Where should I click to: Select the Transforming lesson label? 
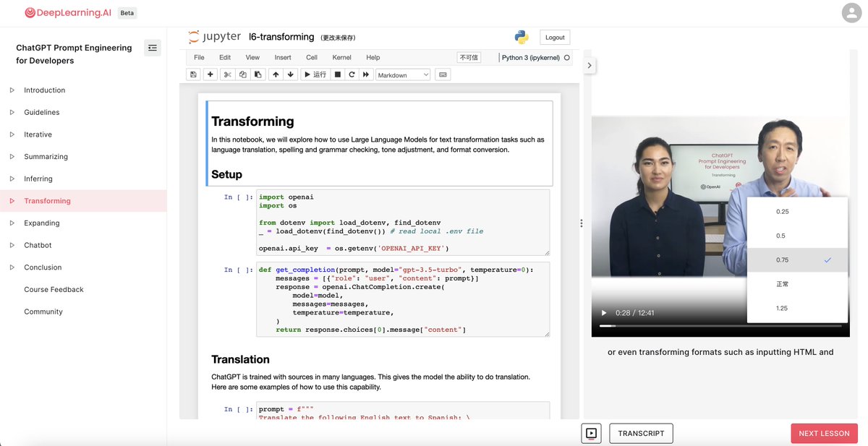click(x=47, y=201)
